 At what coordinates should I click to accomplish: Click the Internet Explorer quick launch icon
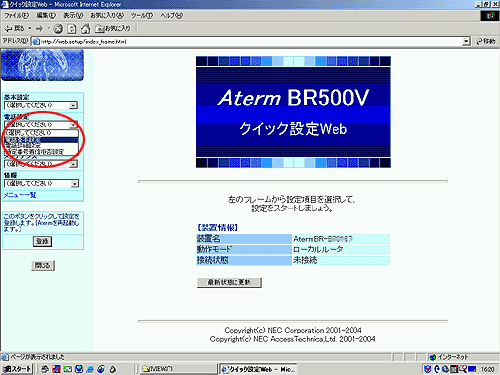(90, 369)
